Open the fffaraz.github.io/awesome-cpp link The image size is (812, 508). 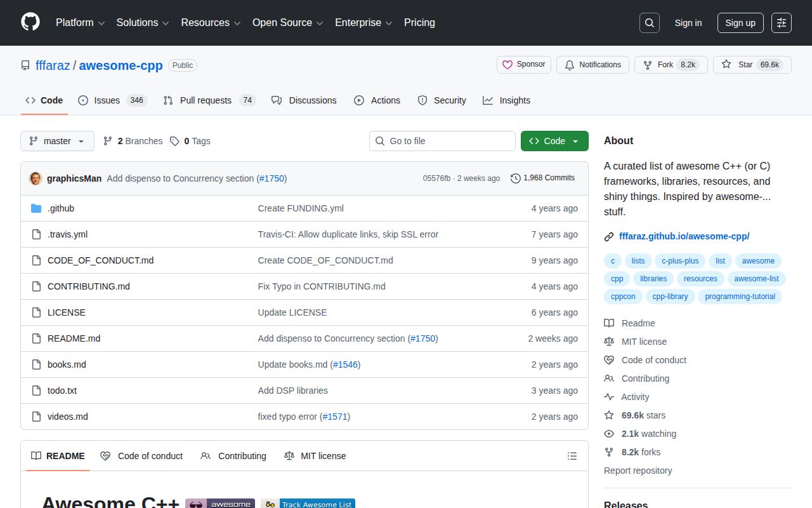[684, 236]
